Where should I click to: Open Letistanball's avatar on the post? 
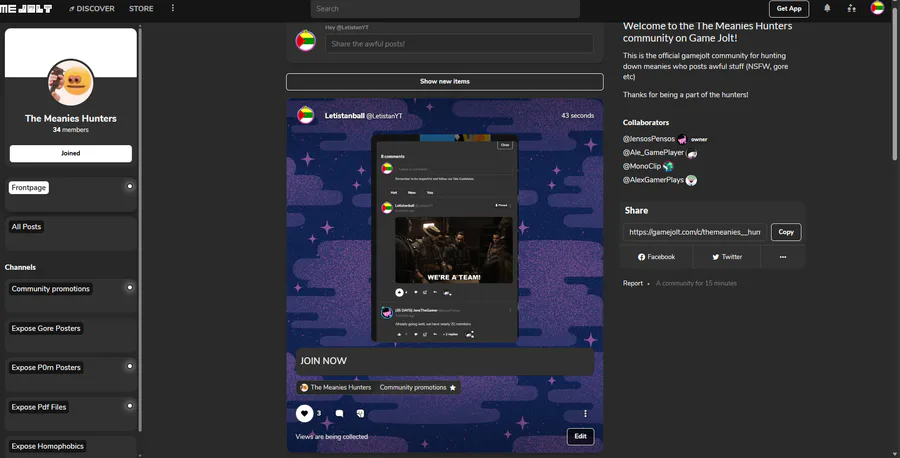305,115
